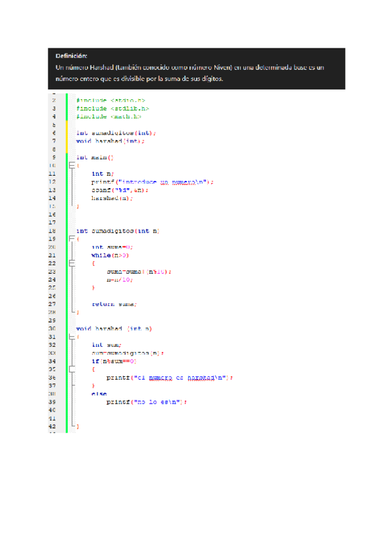The image size is (392, 554).
Task: Click the 'if(n%sum==0)' condition
Action: click(114, 361)
